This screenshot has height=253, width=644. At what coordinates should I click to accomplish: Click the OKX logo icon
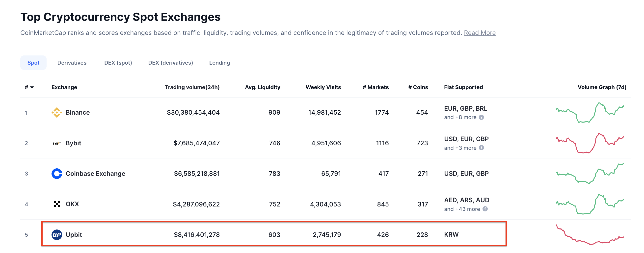click(57, 204)
